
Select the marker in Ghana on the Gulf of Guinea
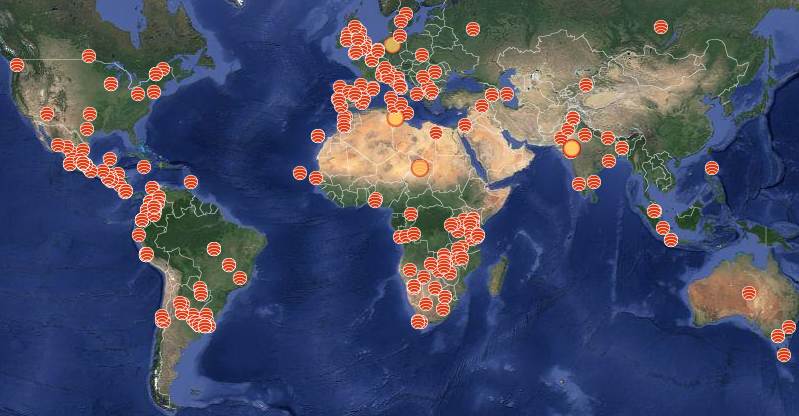pos(375,200)
